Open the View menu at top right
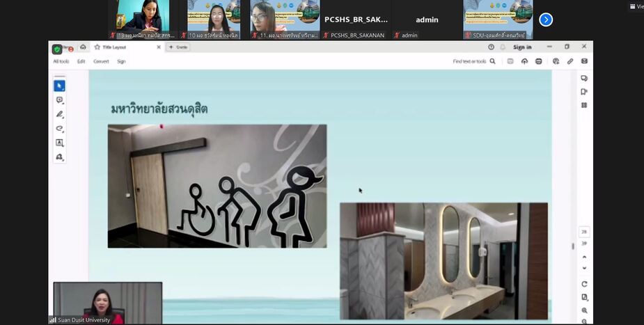The image size is (644, 325). (x=636, y=6)
